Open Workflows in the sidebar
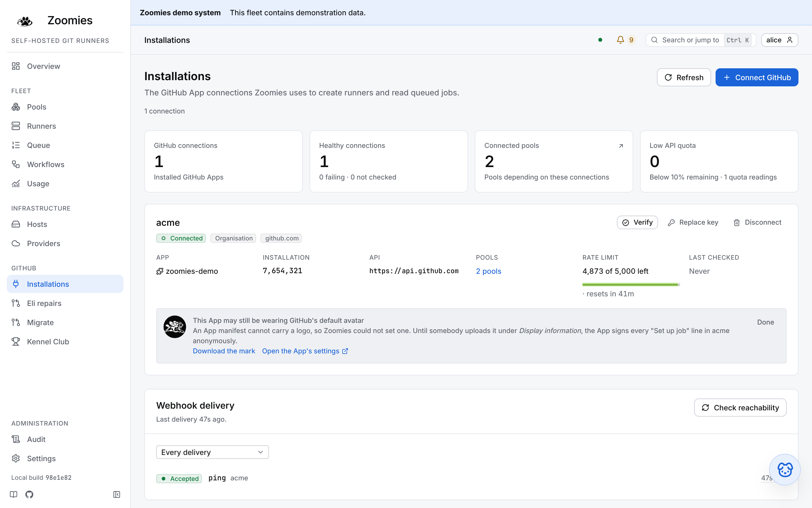The width and height of the screenshot is (812, 508). tap(65, 164)
